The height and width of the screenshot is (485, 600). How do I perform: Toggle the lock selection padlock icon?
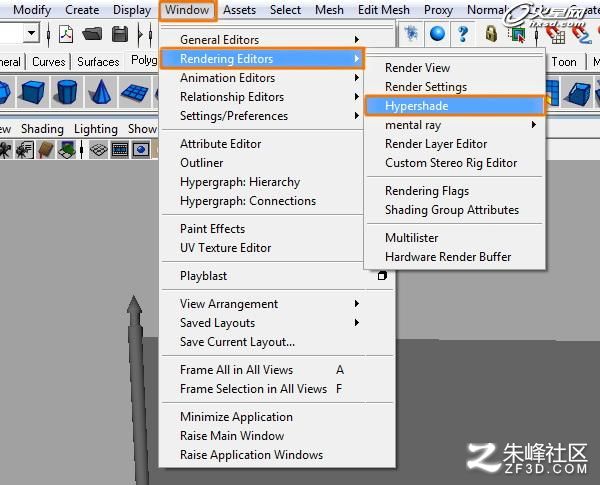pyautogui.click(x=491, y=34)
